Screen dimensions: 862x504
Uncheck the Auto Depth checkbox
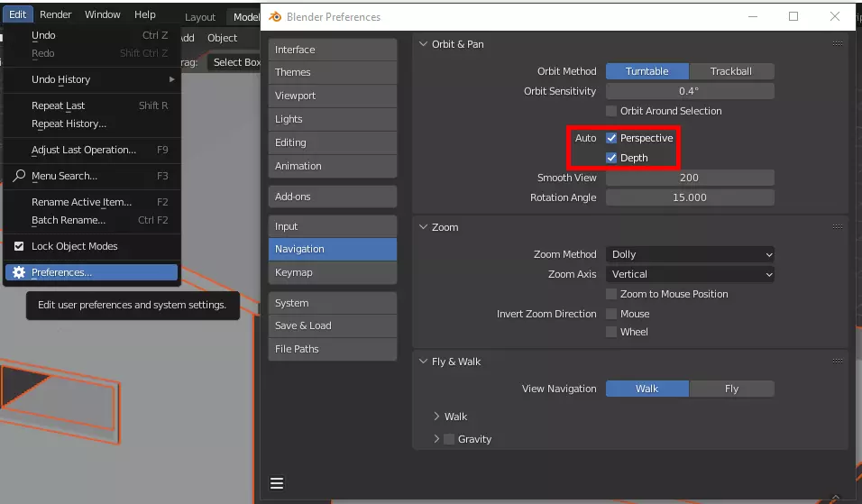click(x=611, y=158)
